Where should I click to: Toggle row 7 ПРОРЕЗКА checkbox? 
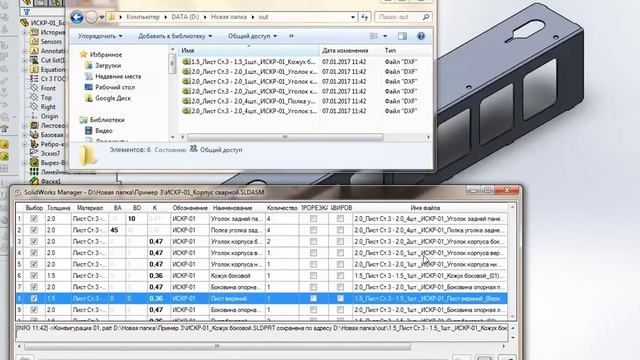coord(313,287)
